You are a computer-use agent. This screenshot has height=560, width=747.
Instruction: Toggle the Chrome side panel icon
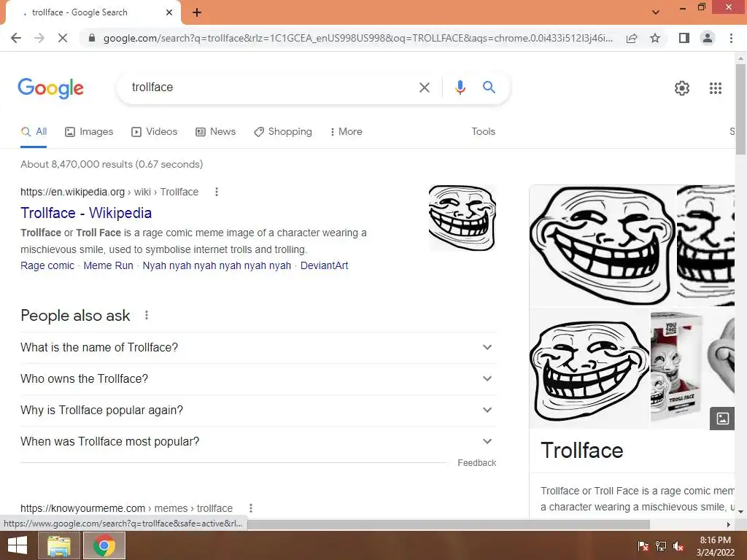coord(684,38)
